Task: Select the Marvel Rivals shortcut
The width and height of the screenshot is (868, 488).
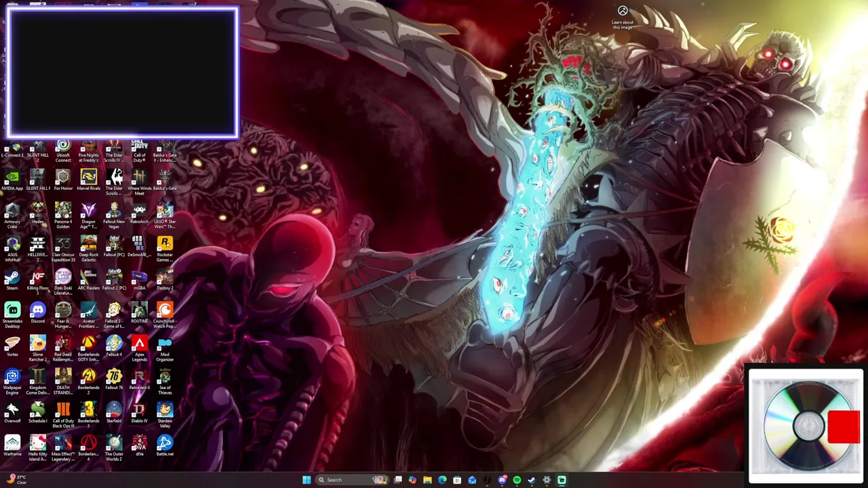Action: 88,181
